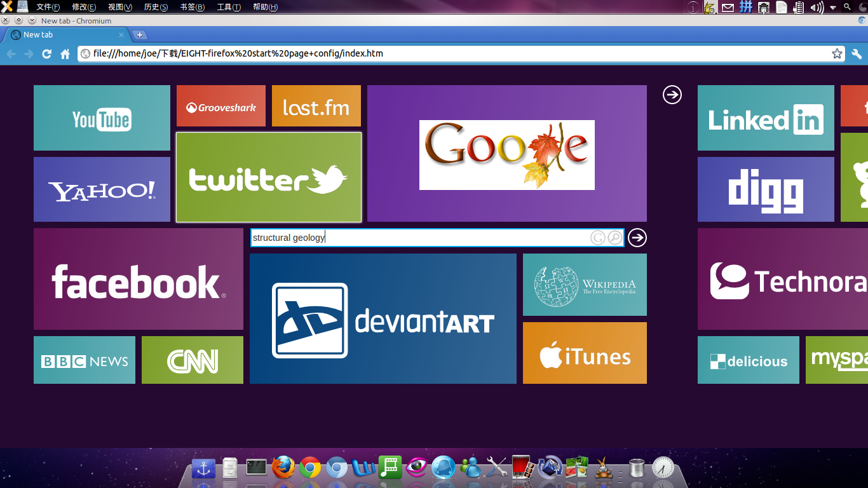Click the browser Back button
The width and height of the screenshot is (868, 488).
[x=11, y=54]
